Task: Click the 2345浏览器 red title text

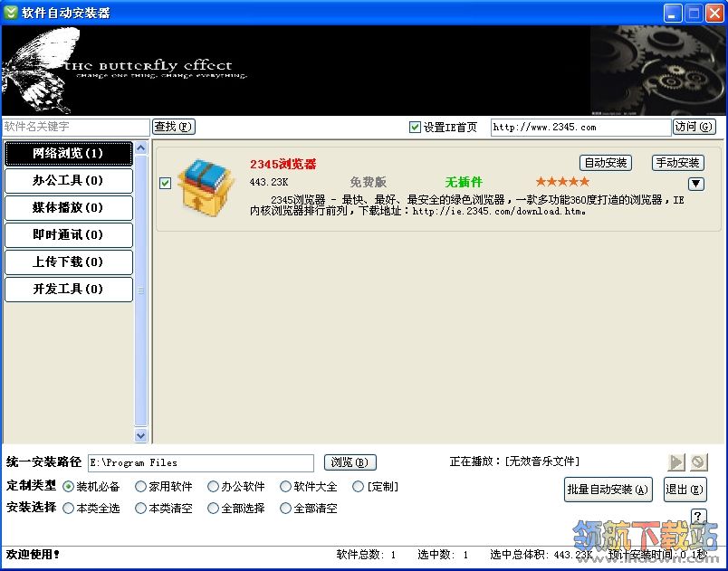Action: tap(283, 164)
